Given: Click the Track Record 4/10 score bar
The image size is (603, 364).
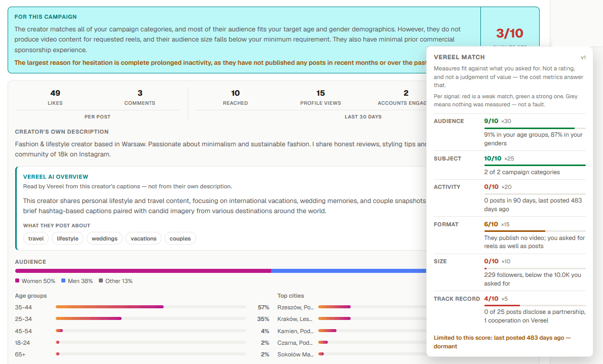Looking at the screenshot, I should click(535, 306).
